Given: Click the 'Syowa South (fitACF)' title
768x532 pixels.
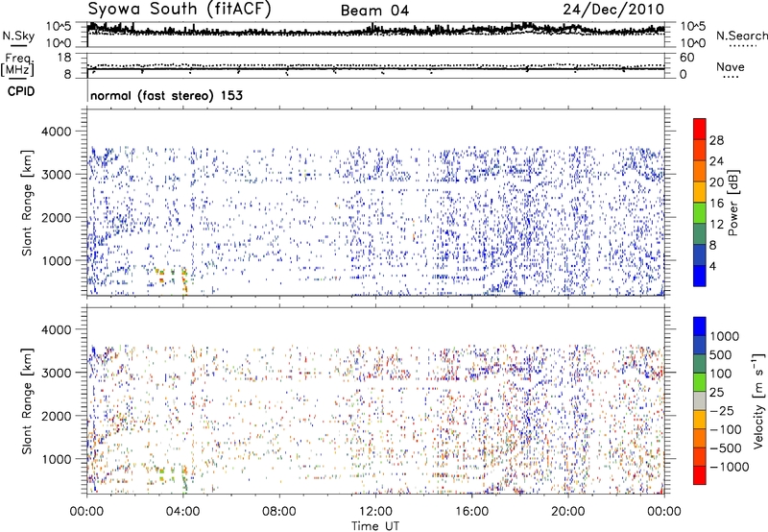Looking at the screenshot, I should pyautogui.click(x=180, y=9).
